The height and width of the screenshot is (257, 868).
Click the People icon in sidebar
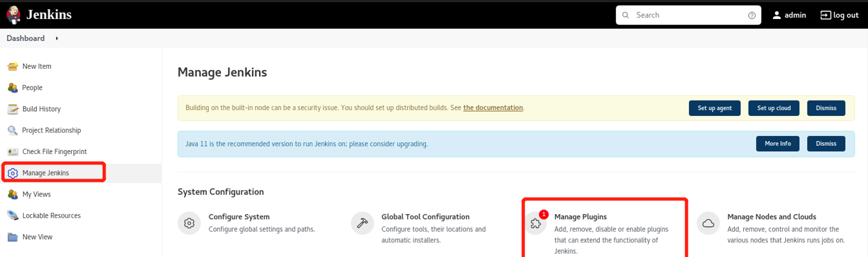pos(13,88)
